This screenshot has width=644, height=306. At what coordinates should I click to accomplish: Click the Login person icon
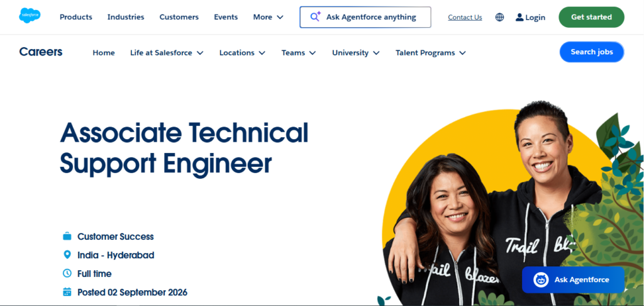click(519, 17)
